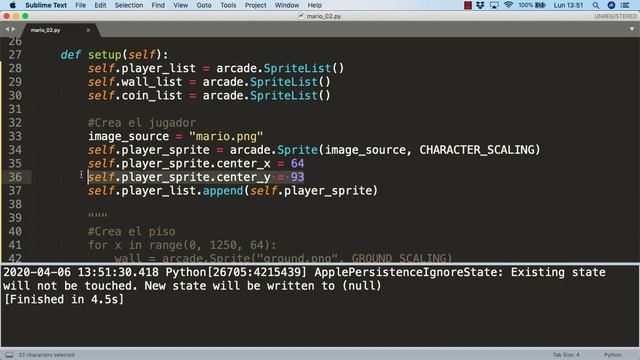Click line number 36 in gutter
640x360 pixels.
point(15,177)
